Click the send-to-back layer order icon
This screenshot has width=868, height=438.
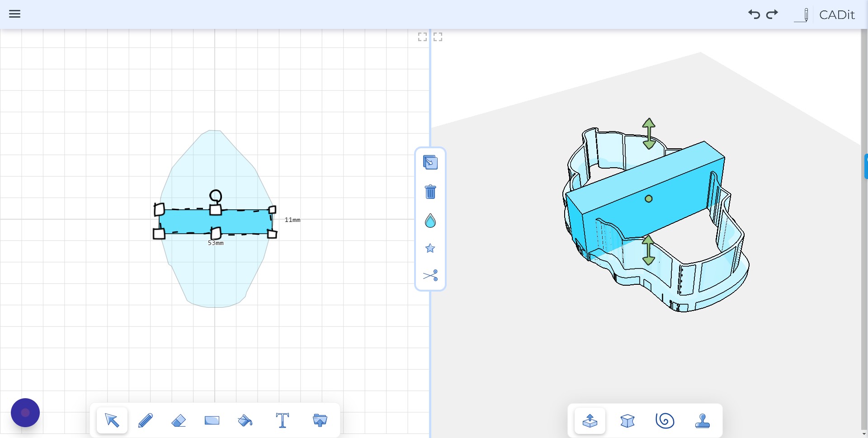(x=430, y=162)
